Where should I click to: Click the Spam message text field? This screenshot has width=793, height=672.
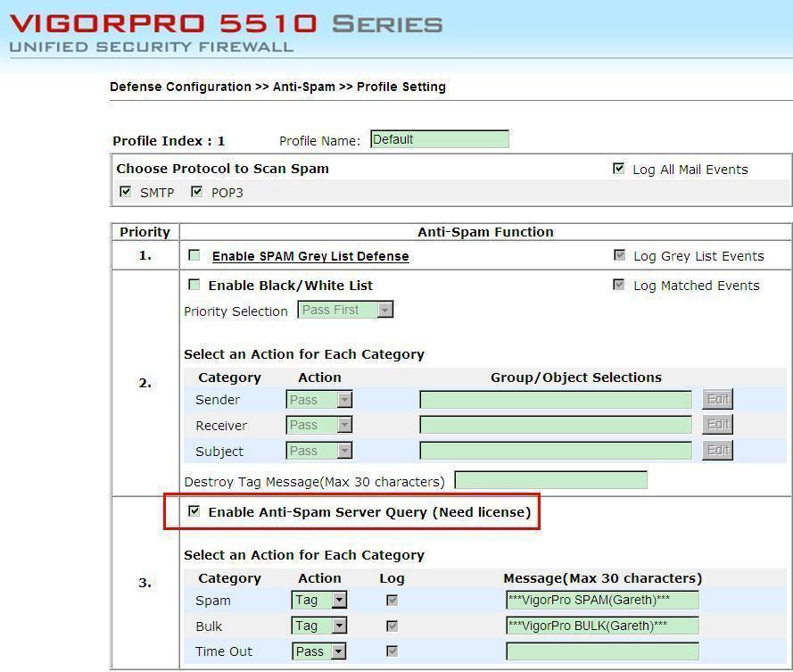[x=602, y=600]
